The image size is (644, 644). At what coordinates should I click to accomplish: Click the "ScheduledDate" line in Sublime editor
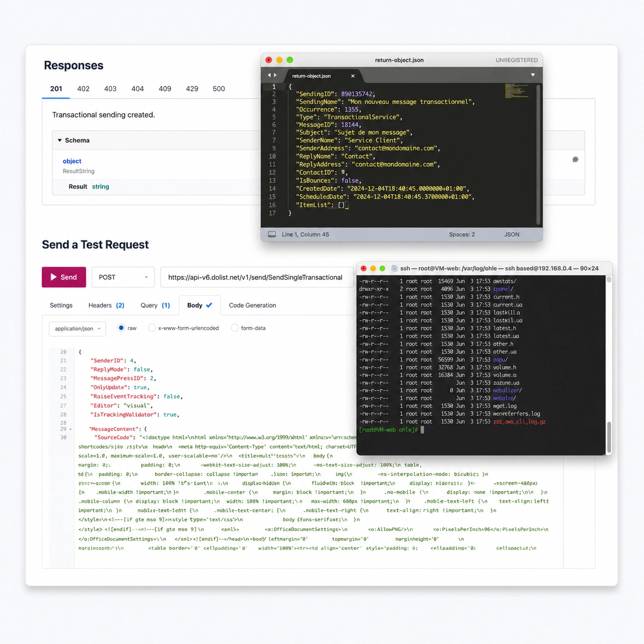tap(385, 197)
